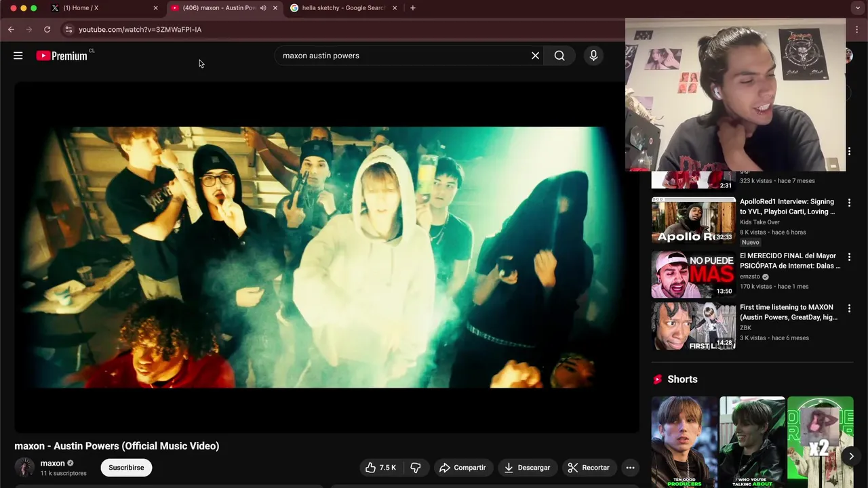Go to YouTube Premium home logo
The height and width of the screenshot is (488, 868).
point(62,56)
